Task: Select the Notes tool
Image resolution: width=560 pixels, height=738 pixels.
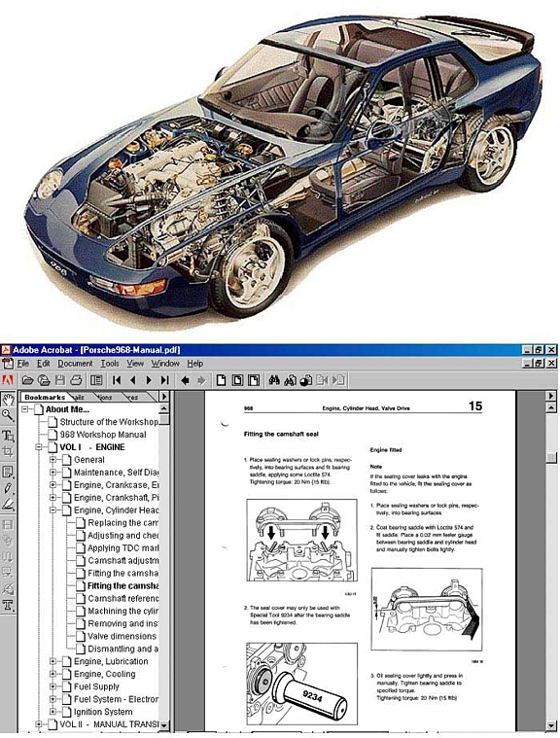Action: coord(8,473)
